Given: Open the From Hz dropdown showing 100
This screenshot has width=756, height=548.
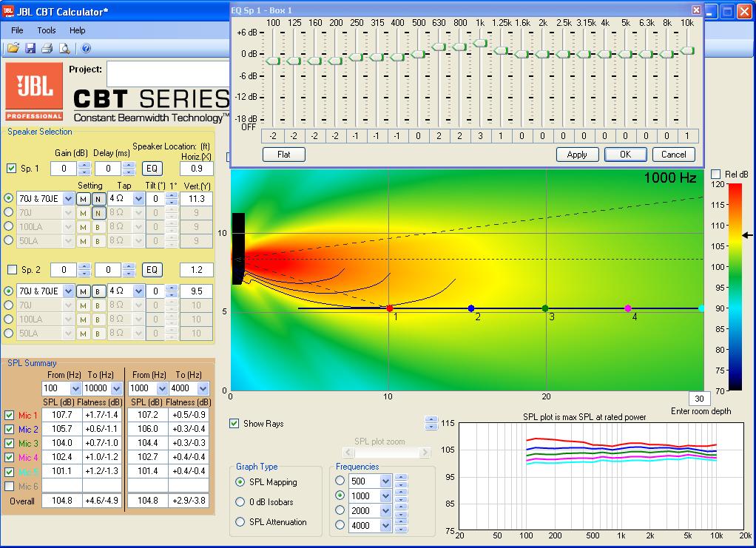Looking at the screenshot, I should click(x=75, y=388).
